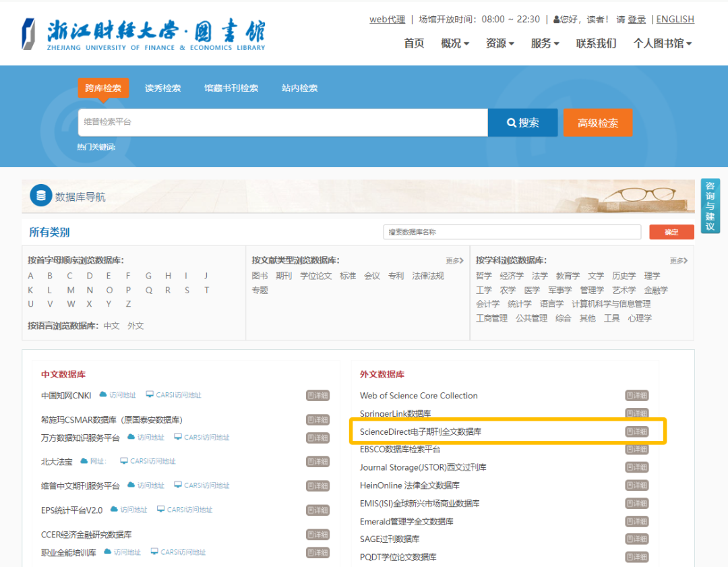Click the detail icon for HeinOnline 法律全文数据库

637,485
